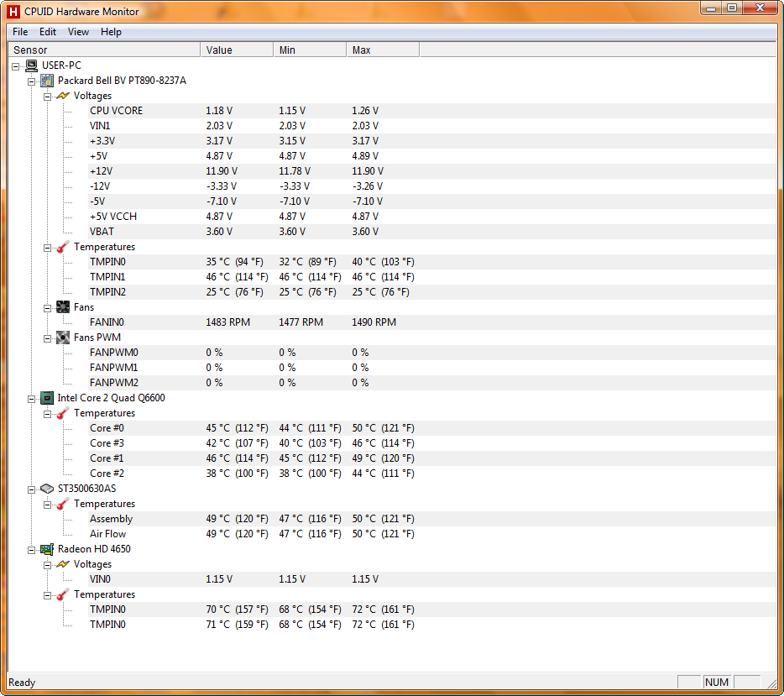Collapse the motherboard Voltages group
This screenshot has height=696, width=784.
click(47, 97)
